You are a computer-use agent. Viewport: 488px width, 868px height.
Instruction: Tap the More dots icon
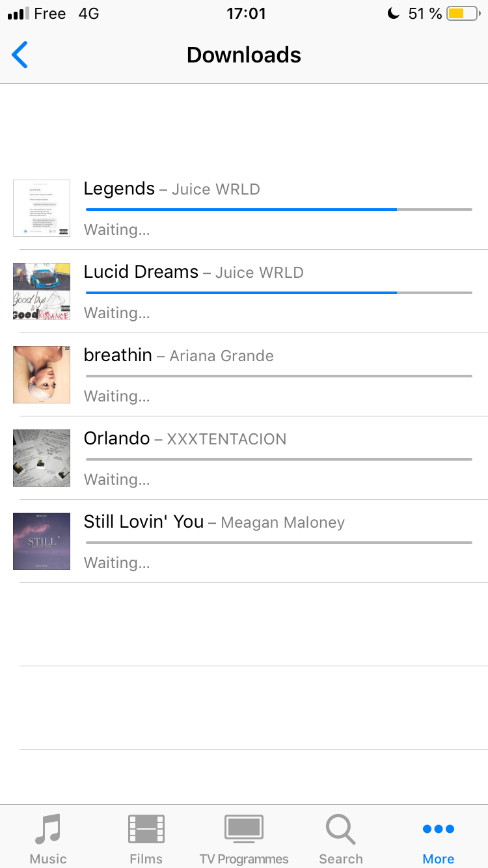(439, 830)
